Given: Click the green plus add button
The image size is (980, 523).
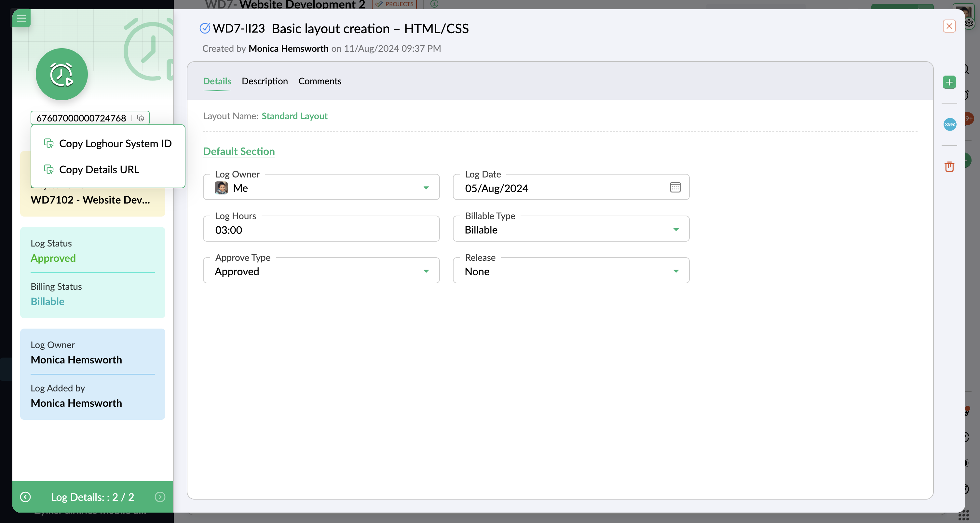Looking at the screenshot, I should click(x=949, y=82).
